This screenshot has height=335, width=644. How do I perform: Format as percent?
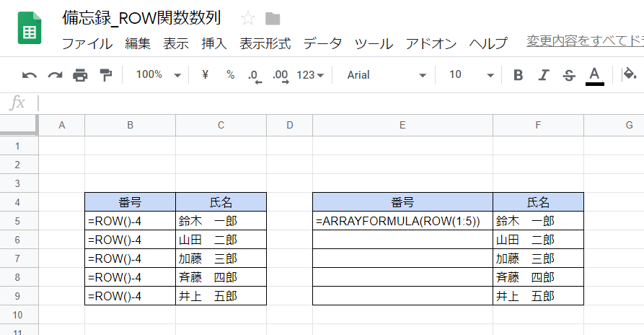(x=230, y=75)
